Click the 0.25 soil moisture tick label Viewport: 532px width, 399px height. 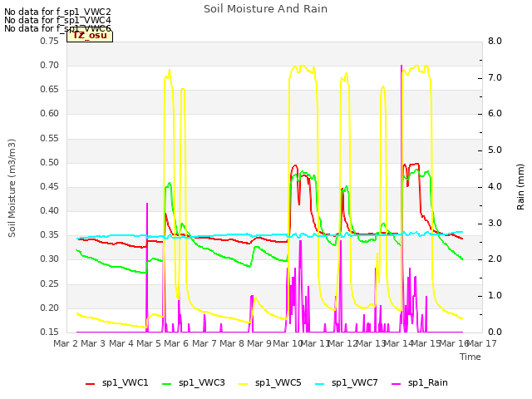pos(49,284)
